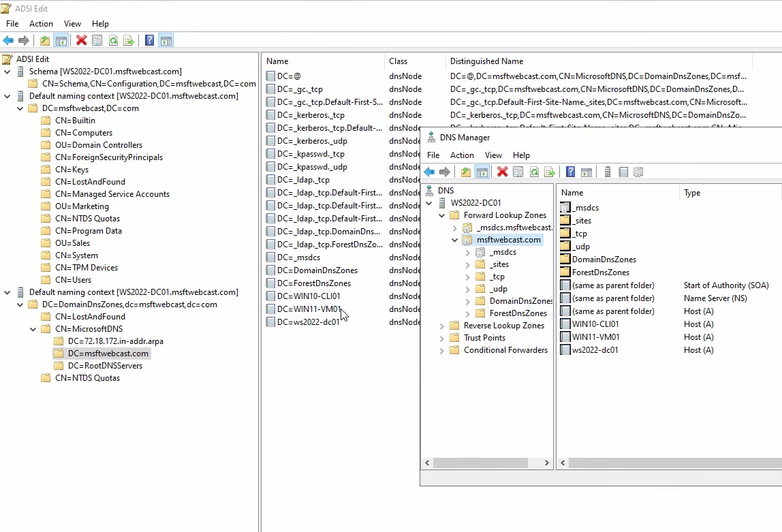Click Up one level icon in DNS Manager toolbar
782x532 pixels.
pyautogui.click(x=466, y=172)
